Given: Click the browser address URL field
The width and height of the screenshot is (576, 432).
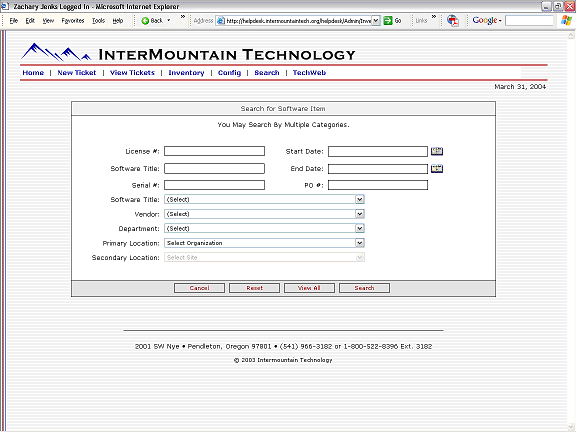Looking at the screenshot, I should [298, 21].
